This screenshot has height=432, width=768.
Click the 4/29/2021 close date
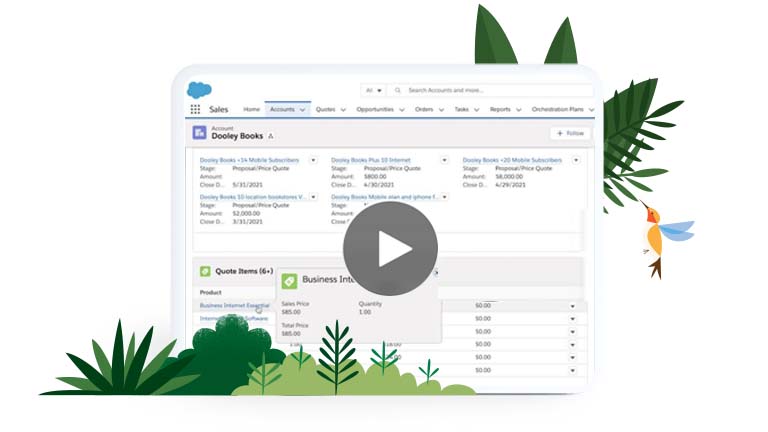(x=510, y=185)
